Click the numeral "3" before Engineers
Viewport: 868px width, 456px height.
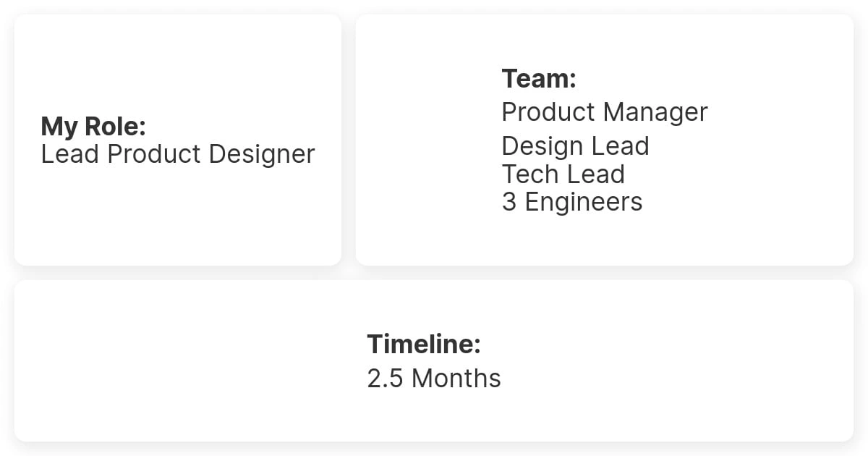(x=509, y=202)
